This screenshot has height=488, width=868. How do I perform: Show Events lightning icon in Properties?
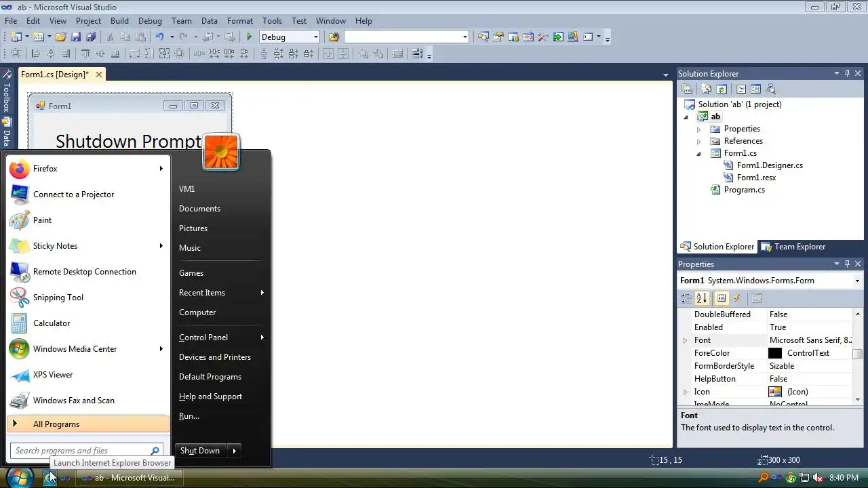click(737, 298)
